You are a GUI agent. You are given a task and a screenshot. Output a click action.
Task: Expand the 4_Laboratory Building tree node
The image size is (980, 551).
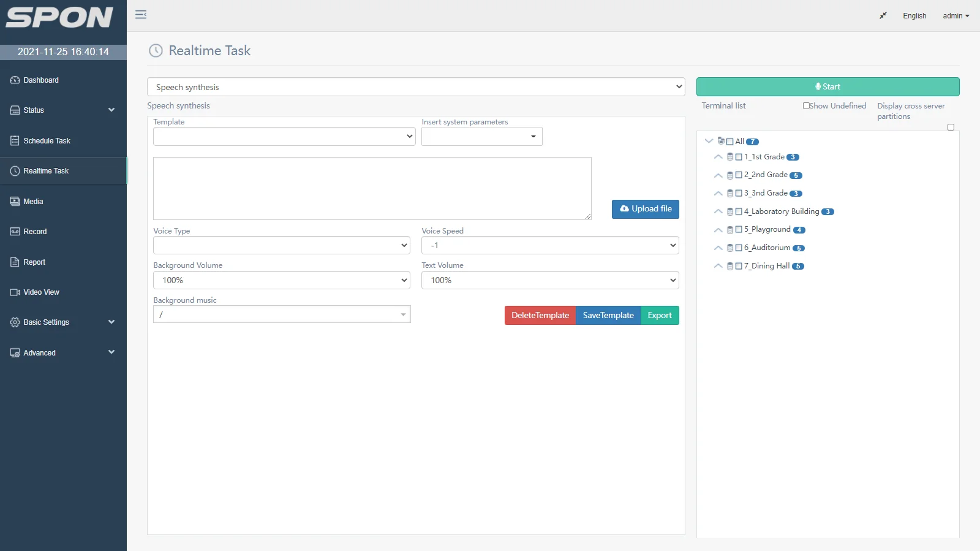[718, 211]
